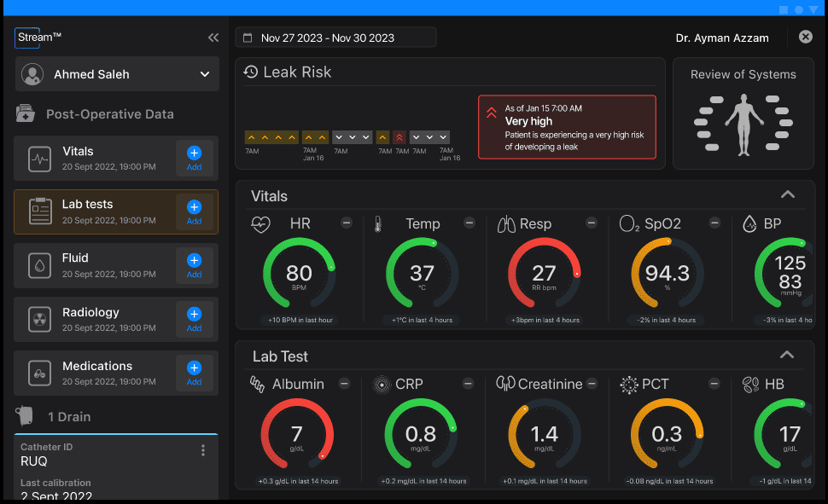Add a new Fluid record
Screen dimensions: 828x504
(x=195, y=266)
